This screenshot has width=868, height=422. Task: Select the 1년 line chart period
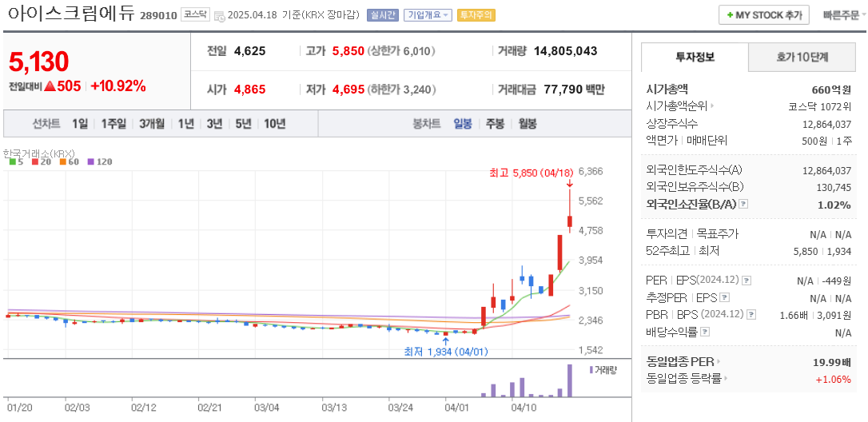pos(185,124)
